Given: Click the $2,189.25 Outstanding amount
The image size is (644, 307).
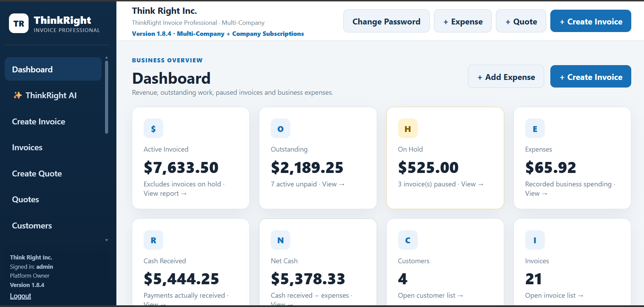Looking at the screenshot, I should click(x=307, y=167).
